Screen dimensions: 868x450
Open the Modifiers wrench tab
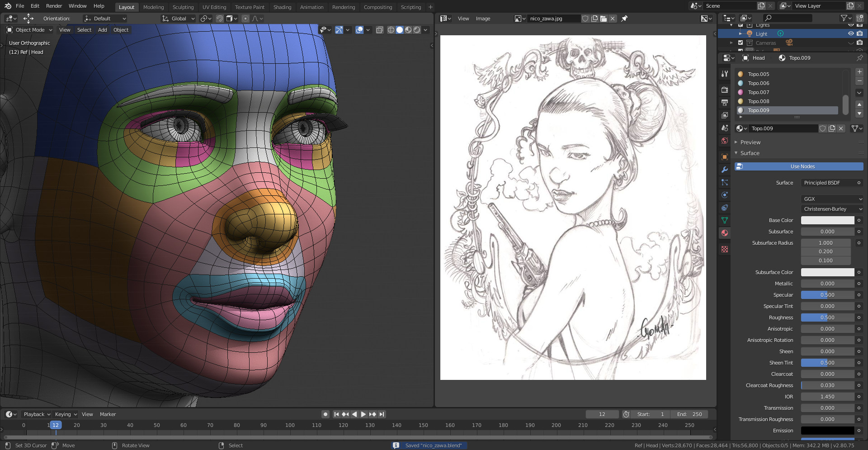tap(725, 170)
